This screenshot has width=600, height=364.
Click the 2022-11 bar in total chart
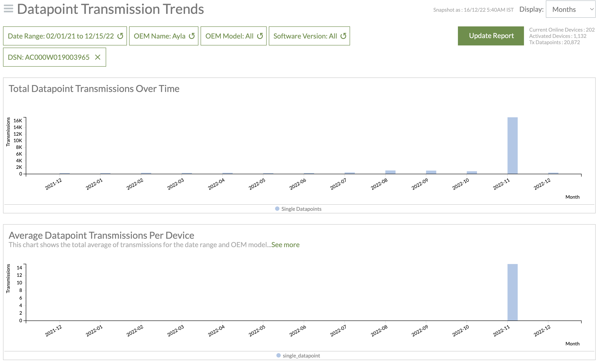[x=512, y=145]
